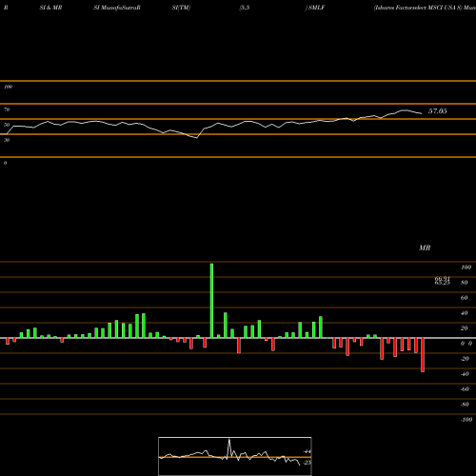Click the 'SI MunafaSutraR' header label
This screenshot has height=476, width=476.
(x=117, y=8)
